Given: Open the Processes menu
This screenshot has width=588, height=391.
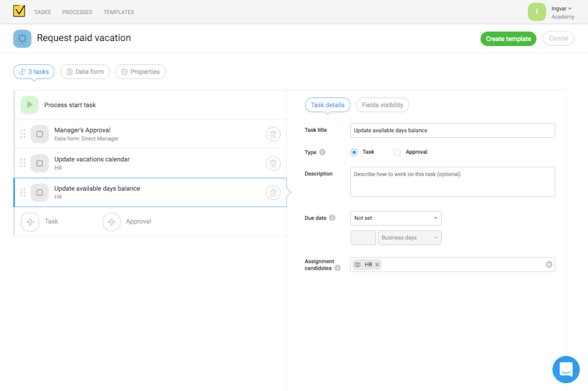Looking at the screenshot, I should [x=77, y=12].
